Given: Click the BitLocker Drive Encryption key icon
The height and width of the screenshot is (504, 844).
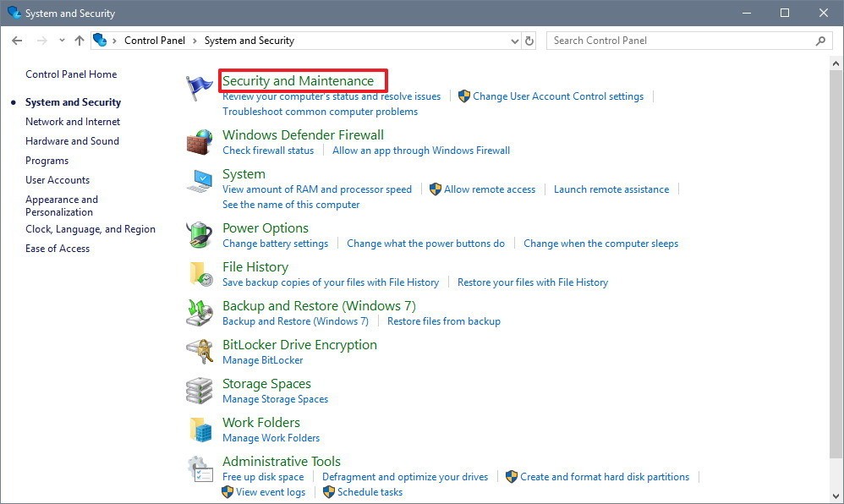Looking at the screenshot, I should [200, 352].
